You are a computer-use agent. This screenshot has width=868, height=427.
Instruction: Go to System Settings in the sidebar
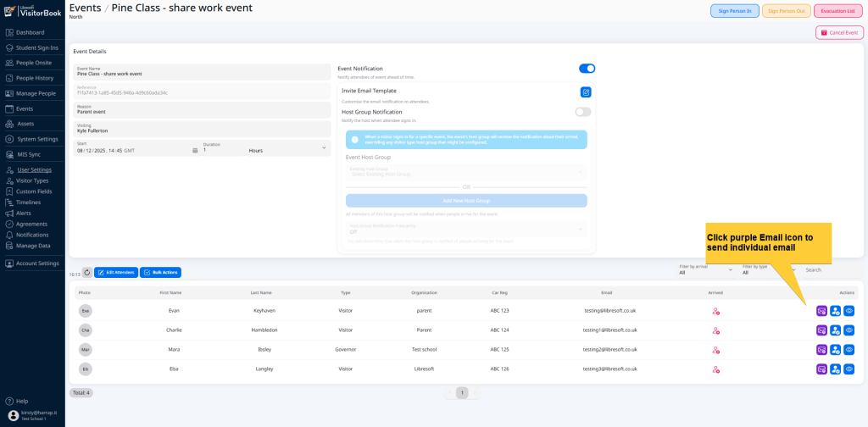click(37, 139)
